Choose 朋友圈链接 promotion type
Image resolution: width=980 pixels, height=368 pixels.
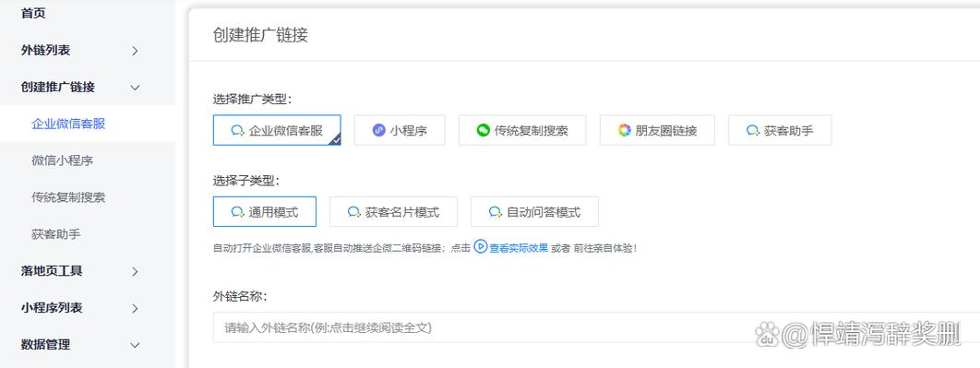pos(658,130)
